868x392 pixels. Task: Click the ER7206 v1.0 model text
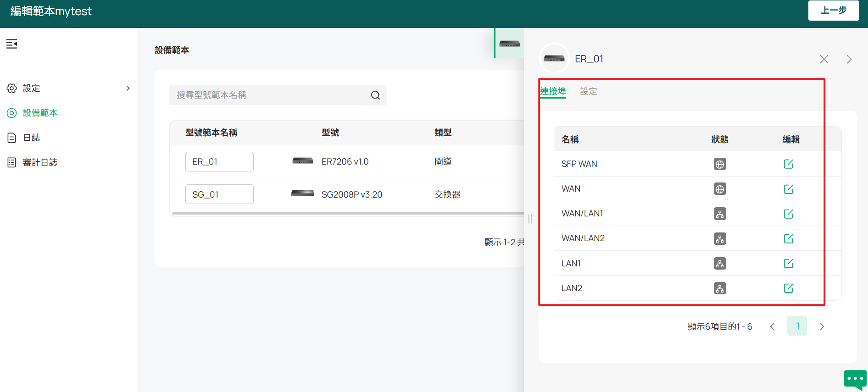tap(345, 161)
